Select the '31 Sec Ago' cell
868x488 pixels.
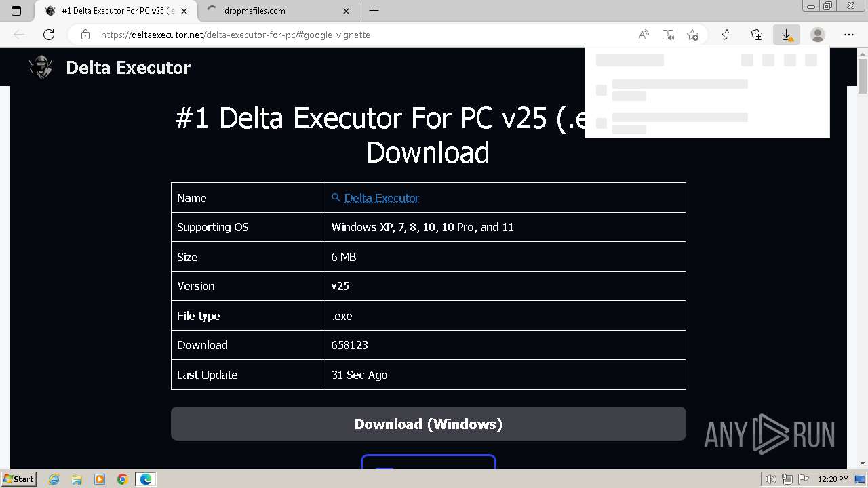point(505,375)
